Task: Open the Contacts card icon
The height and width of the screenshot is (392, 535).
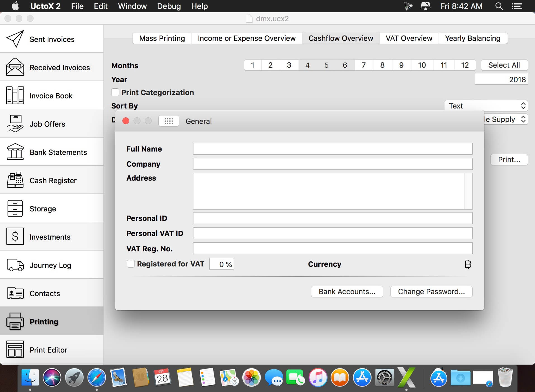Action: (x=15, y=293)
